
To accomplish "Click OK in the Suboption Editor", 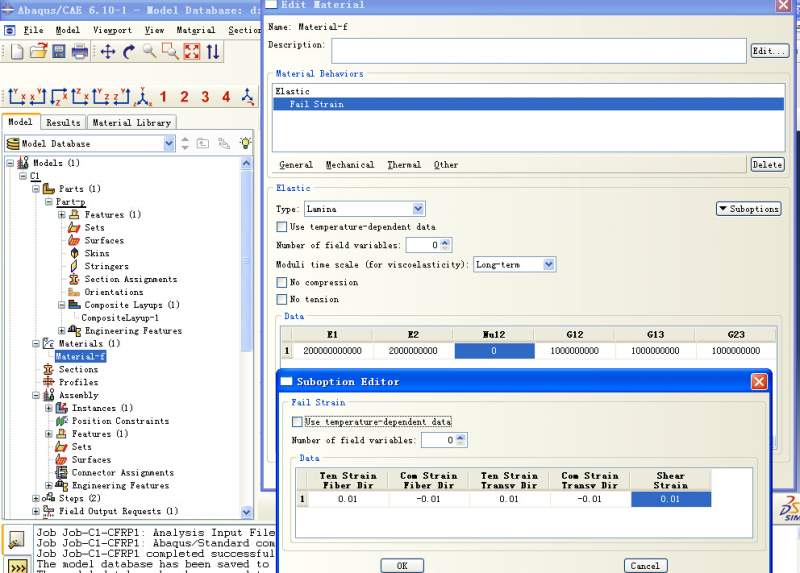I will point(402,565).
